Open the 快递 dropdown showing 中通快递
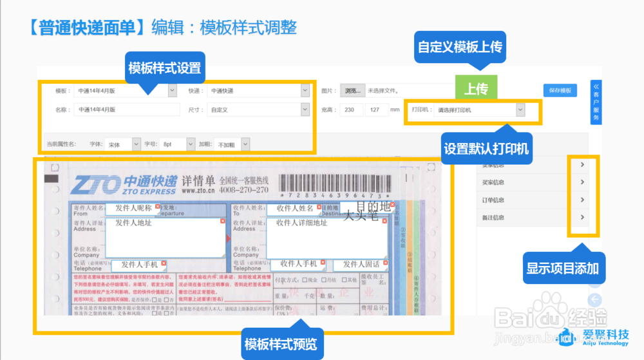Viewport: 644px width, 360px height. [x=258, y=91]
